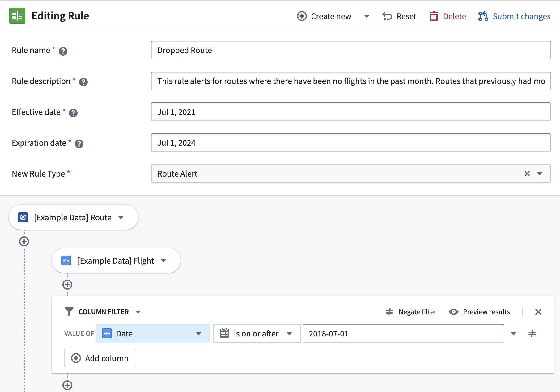Viewport: 560px width, 392px height.
Task: Click Submit changes
Action: pyautogui.click(x=514, y=16)
